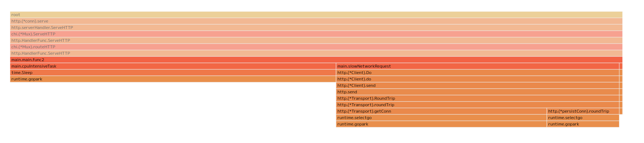Click runtime.selectgo under getConn
The height and width of the screenshot is (143, 644).
[x=441, y=118]
